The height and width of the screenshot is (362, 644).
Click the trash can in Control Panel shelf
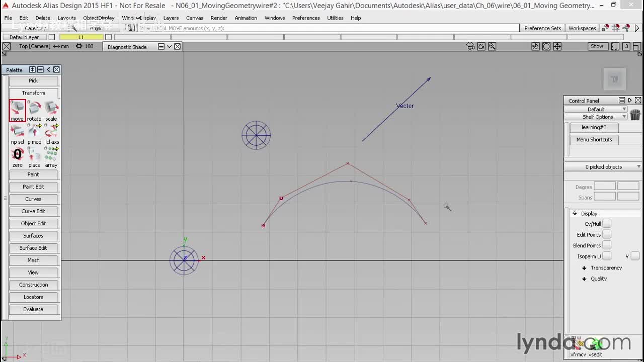[x=635, y=114]
